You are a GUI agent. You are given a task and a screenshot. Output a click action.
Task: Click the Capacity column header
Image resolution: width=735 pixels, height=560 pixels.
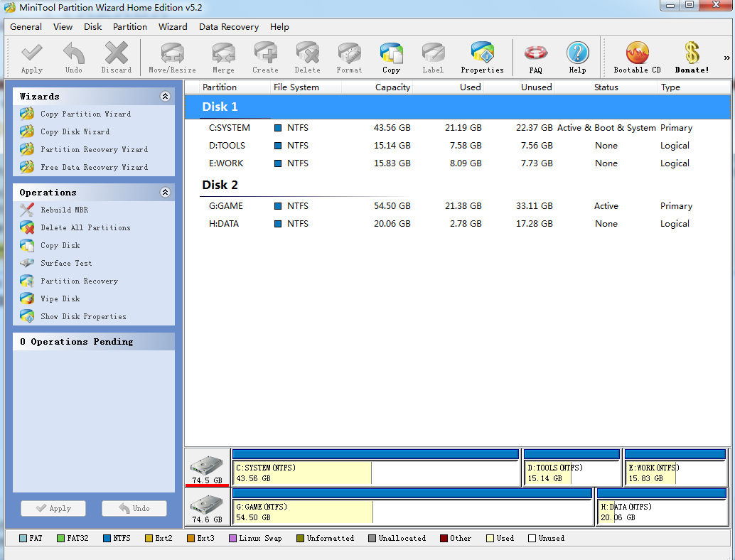click(377, 87)
